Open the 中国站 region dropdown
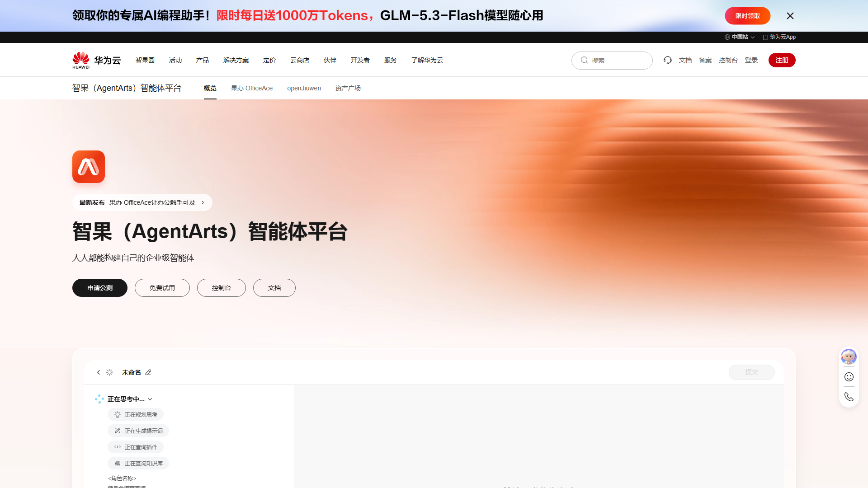 [740, 37]
